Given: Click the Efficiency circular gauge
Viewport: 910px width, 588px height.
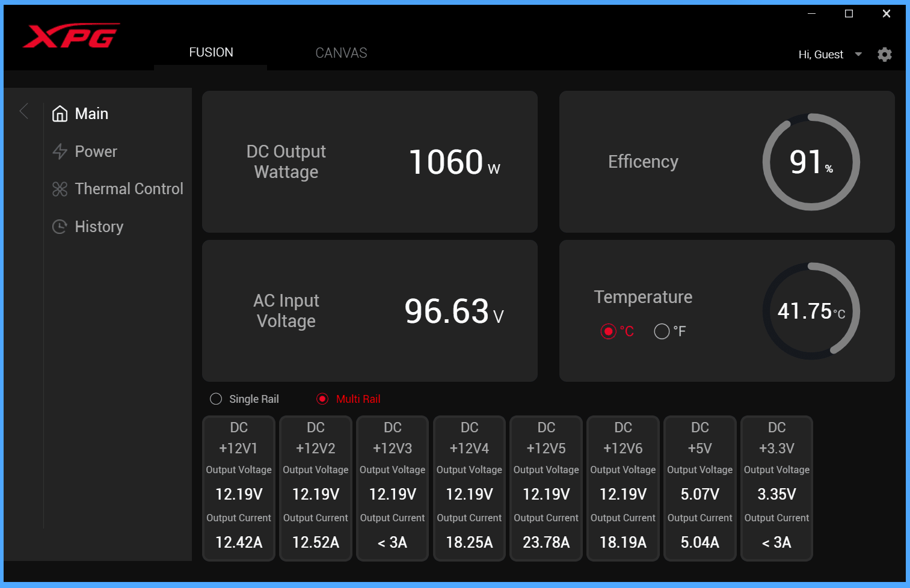Looking at the screenshot, I should point(811,162).
